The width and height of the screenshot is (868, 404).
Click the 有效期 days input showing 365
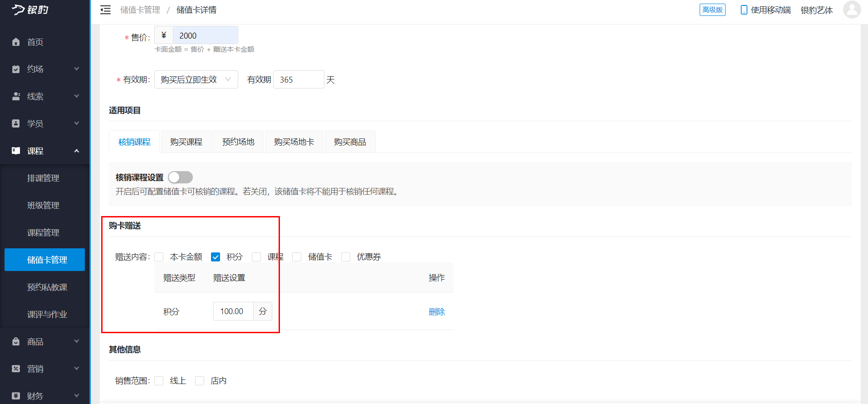pyautogui.click(x=299, y=79)
